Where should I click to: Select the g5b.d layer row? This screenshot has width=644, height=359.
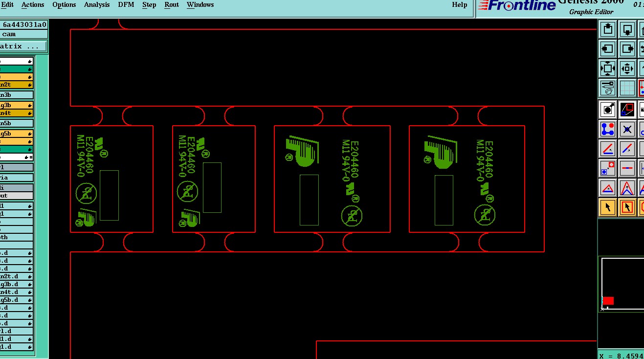click(17, 300)
